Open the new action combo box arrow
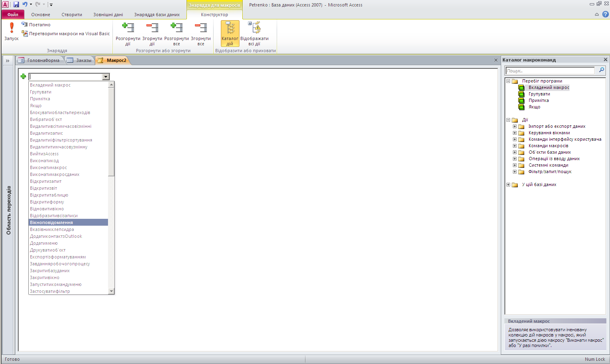Screen dimensions: 610x364 (x=106, y=77)
